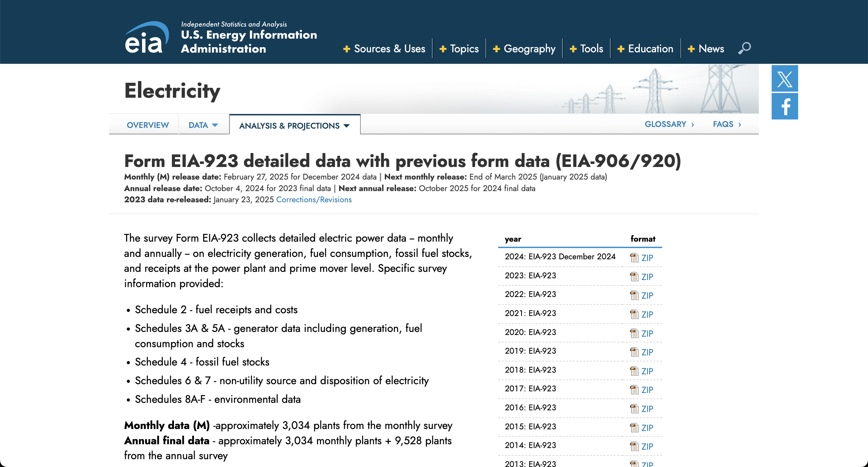Screen dimensions: 868x467
Task: Download the 2014 EIA-923 ZIP link
Action: coord(647,447)
